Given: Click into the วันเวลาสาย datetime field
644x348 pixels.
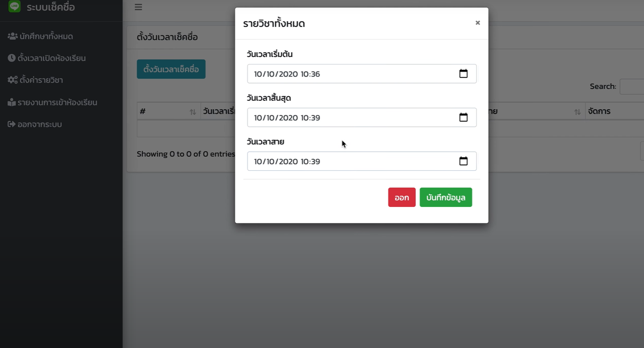Looking at the screenshot, I should 362,161.
